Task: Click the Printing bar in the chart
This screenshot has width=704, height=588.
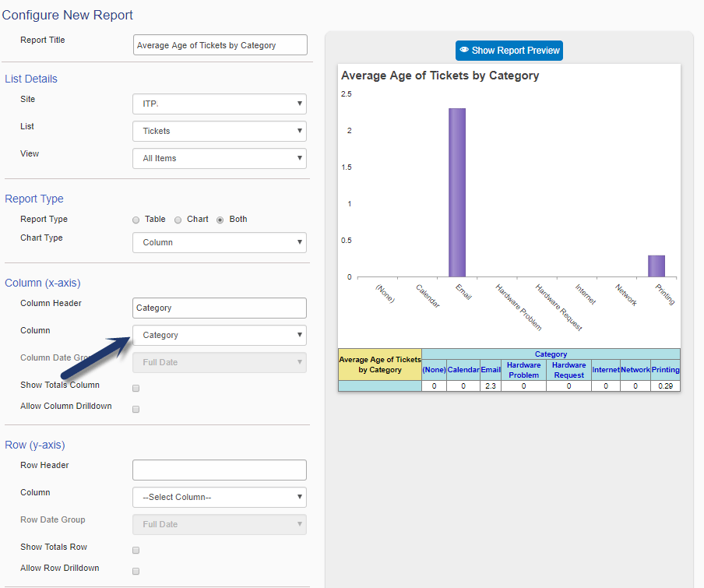Action: coord(656,266)
